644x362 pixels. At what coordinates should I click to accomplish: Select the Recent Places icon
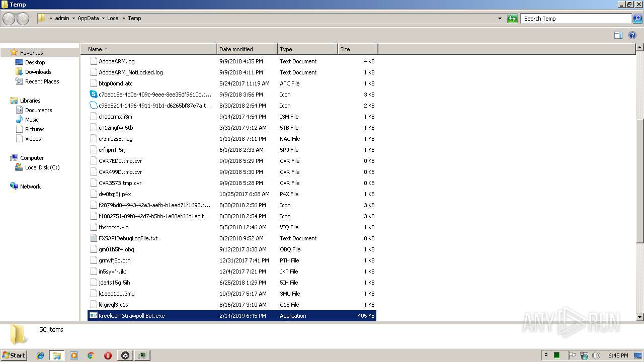click(x=19, y=81)
